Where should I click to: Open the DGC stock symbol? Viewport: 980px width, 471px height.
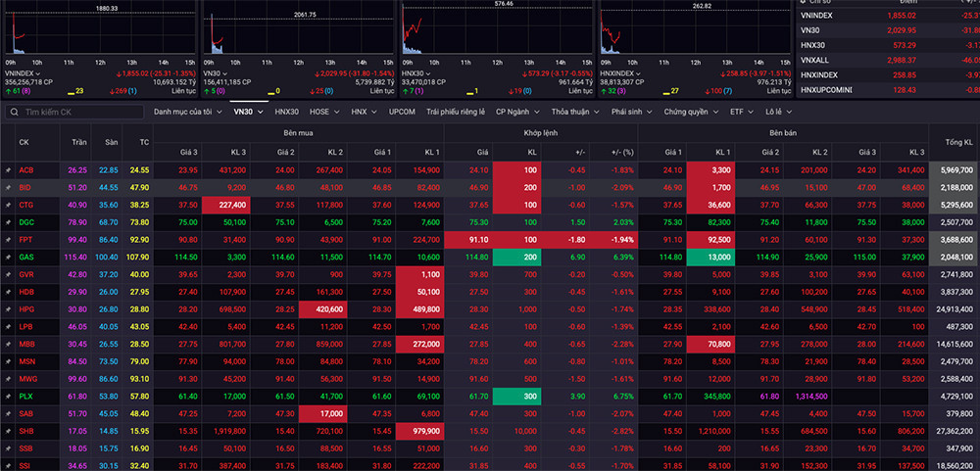pyautogui.click(x=25, y=222)
